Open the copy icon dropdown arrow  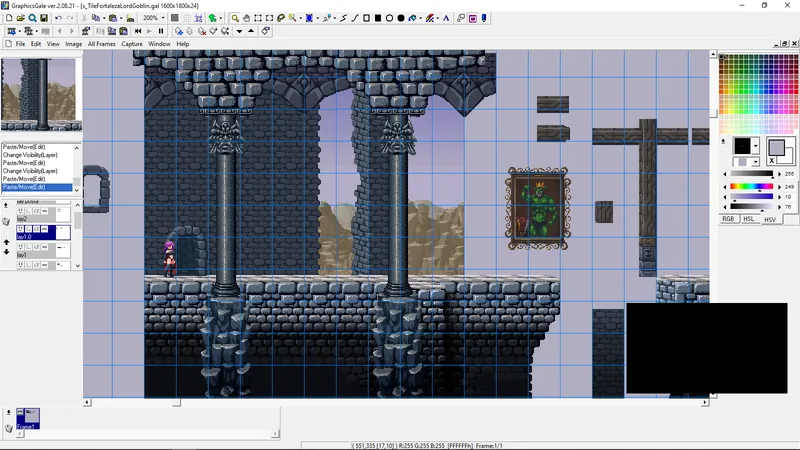pyautogui.click(x=104, y=18)
